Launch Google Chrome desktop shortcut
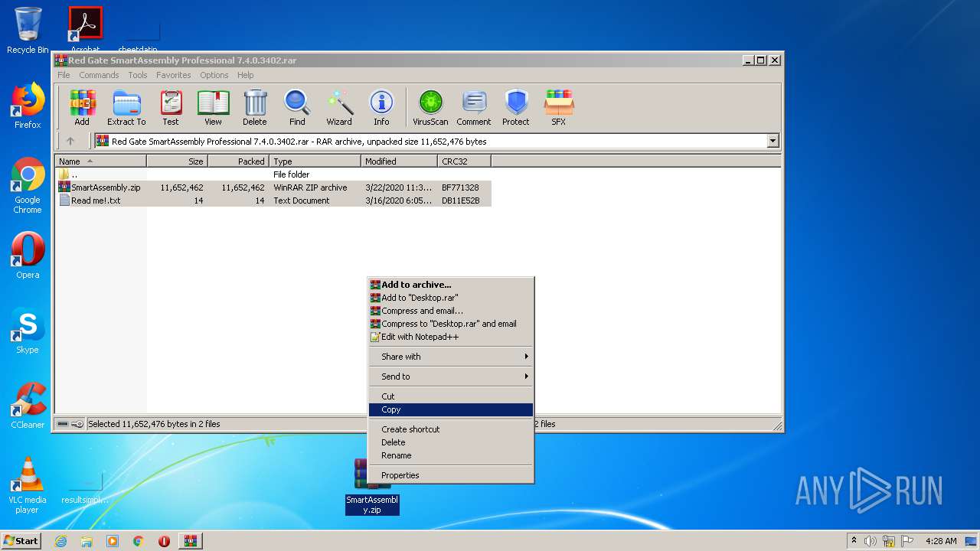 (x=28, y=186)
